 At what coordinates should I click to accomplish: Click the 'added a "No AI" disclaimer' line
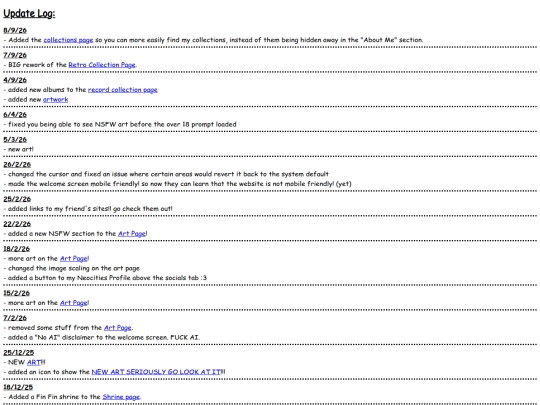coord(102,337)
